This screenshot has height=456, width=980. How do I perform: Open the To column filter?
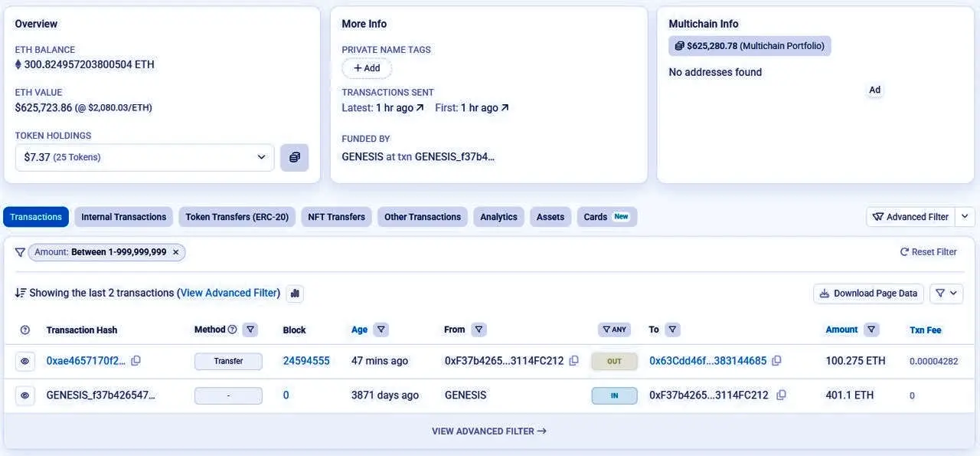(x=672, y=330)
